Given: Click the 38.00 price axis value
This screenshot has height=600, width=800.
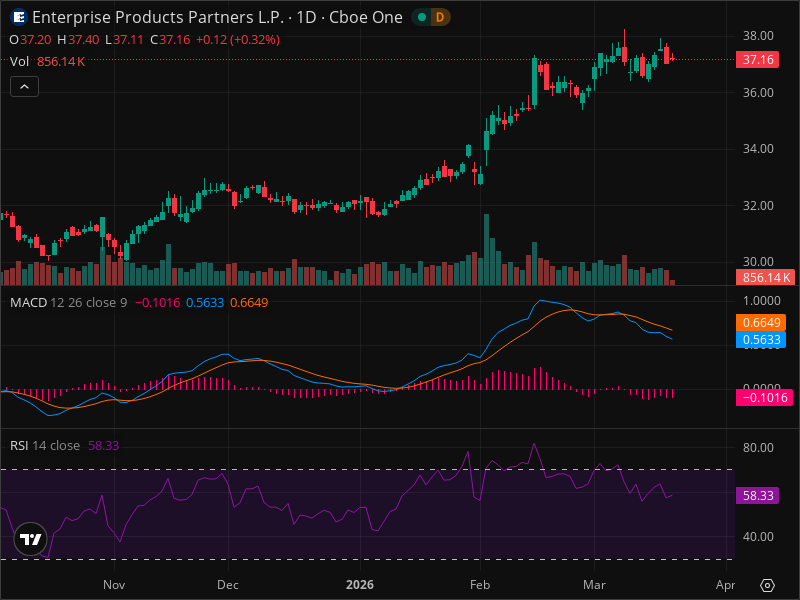Looking at the screenshot, I should click(758, 36).
